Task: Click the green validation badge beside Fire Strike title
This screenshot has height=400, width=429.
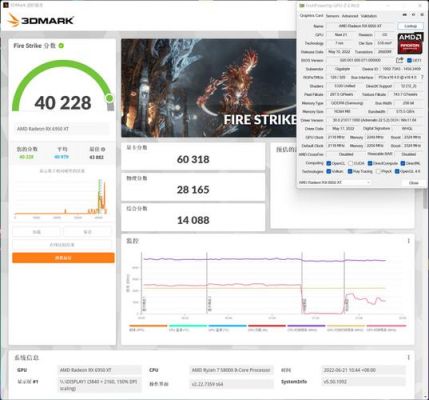Action: coord(61,46)
